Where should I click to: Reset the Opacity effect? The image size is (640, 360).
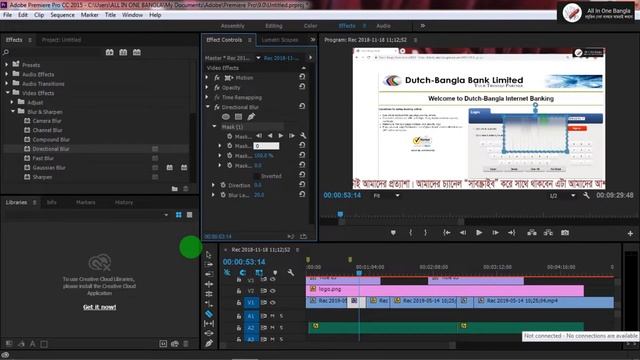coord(302,87)
